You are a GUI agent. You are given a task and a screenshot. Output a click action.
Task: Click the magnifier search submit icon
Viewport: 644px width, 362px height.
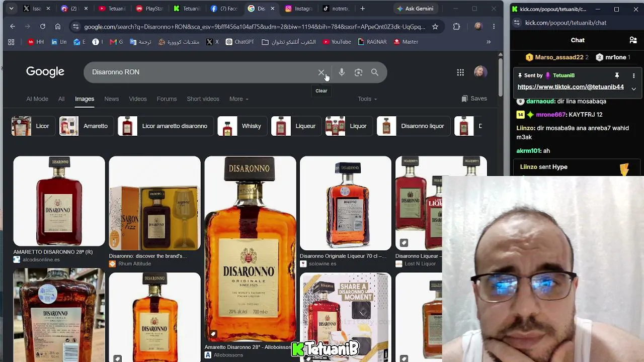click(375, 72)
